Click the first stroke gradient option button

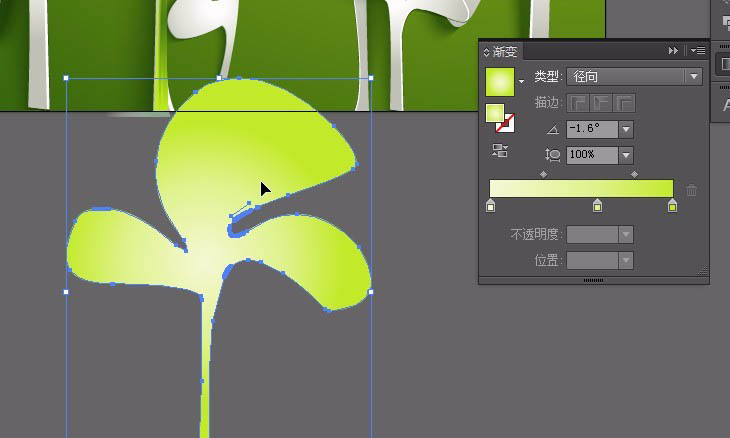[578, 103]
